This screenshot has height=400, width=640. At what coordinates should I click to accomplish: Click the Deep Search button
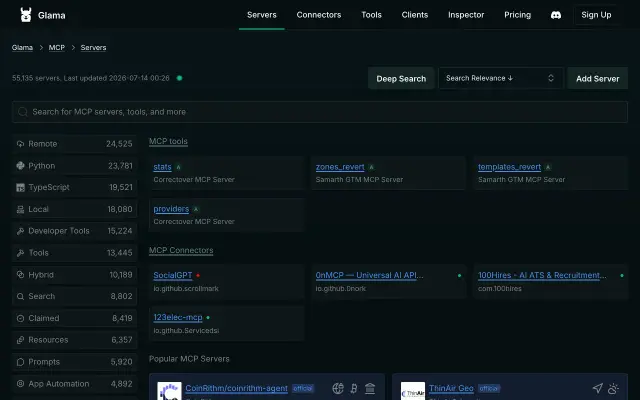(401, 78)
